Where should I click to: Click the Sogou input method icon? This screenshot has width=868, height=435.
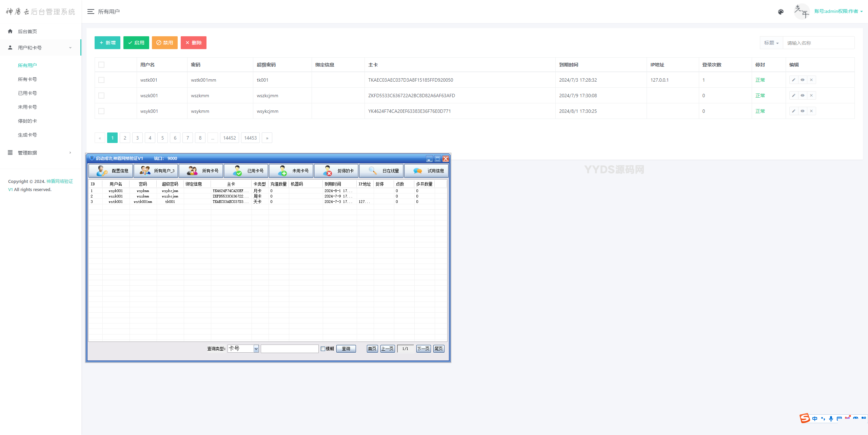pyautogui.click(x=805, y=418)
